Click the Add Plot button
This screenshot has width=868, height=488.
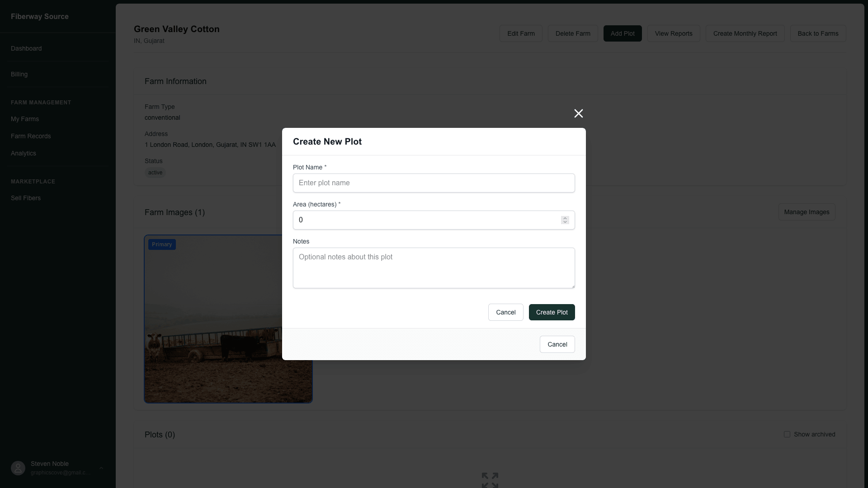click(623, 33)
